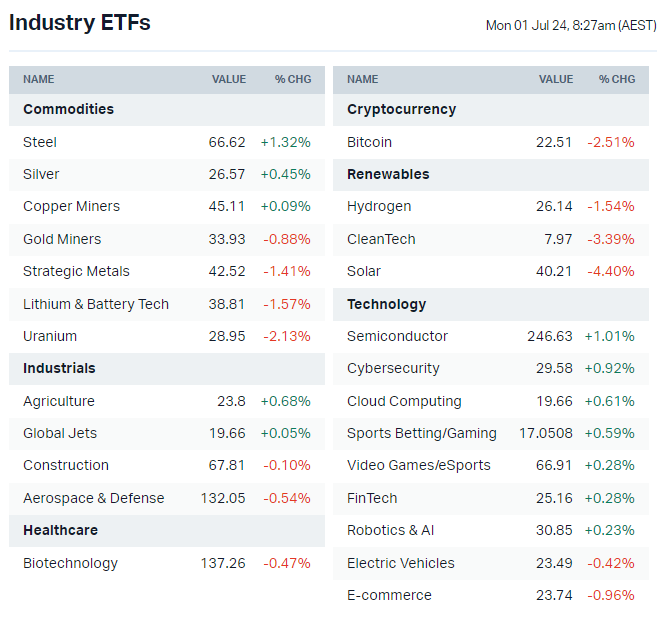
Task: Click the Bitcoin ETF name
Action: click(369, 142)
